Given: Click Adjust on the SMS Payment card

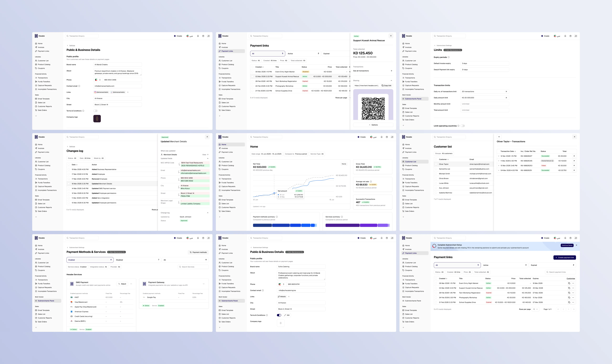Looking at the screenshot, I should pos(122,284).
